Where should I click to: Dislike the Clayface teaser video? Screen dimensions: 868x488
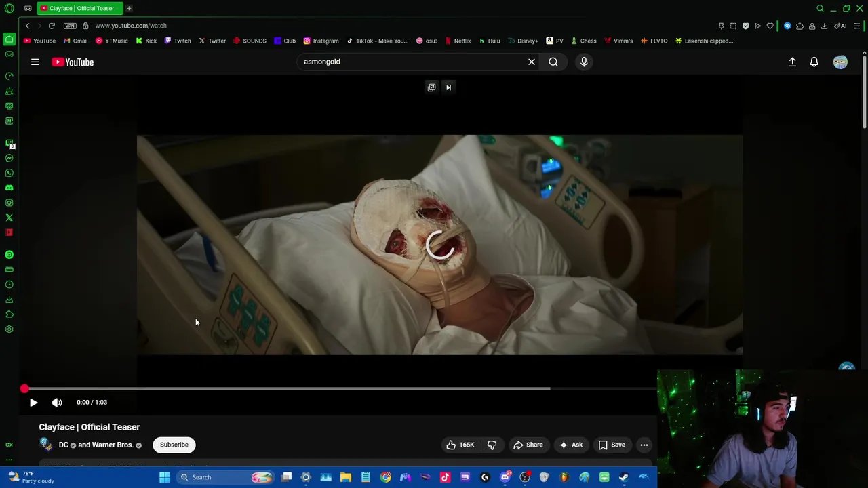(492, 445)
